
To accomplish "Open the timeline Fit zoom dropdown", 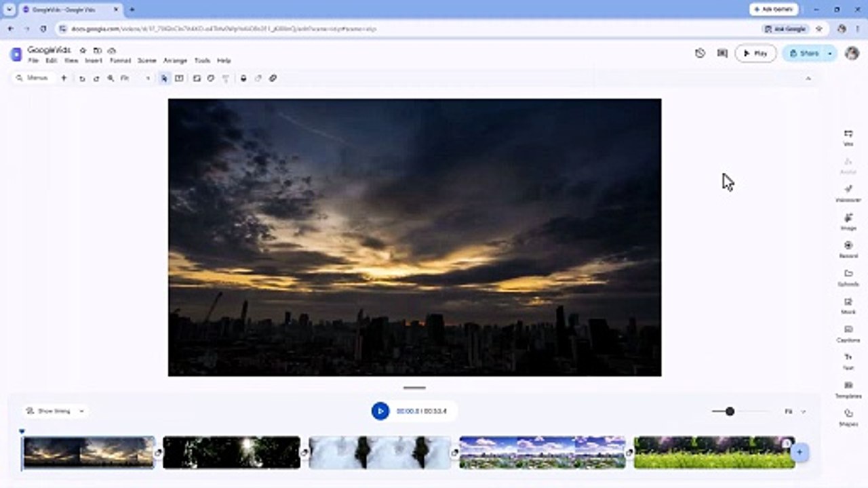I will (x=795, y=411).
